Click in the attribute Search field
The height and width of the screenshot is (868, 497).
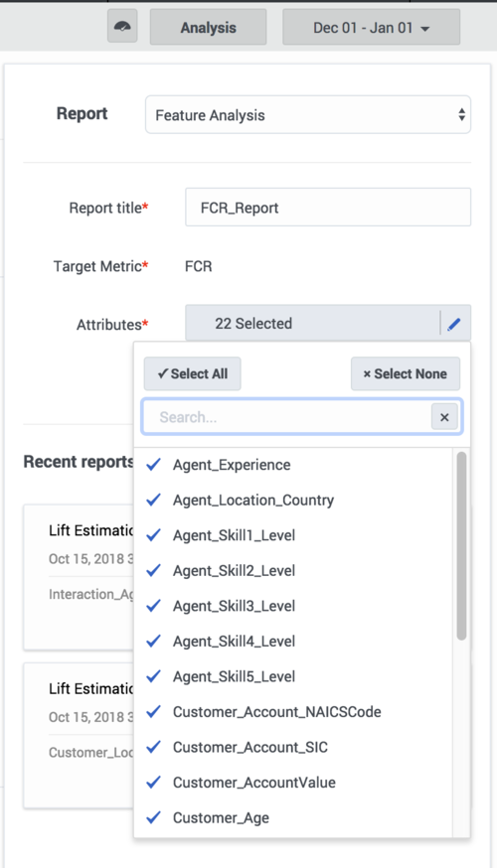click(x=287, y=417)
